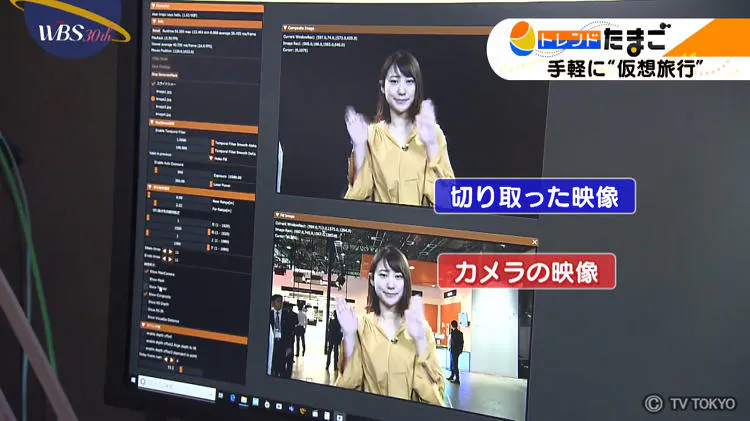750x421 pixels.
Task: Click the composite cut-out video preview
Action: tap(411, 124)
